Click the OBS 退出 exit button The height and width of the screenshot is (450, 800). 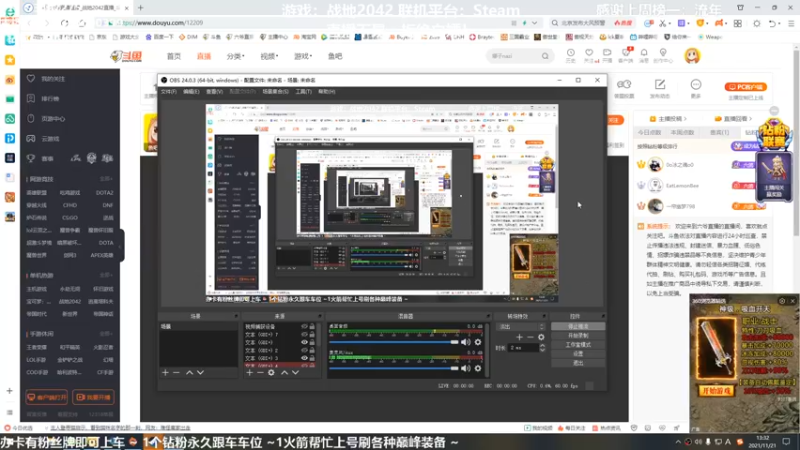578,363
